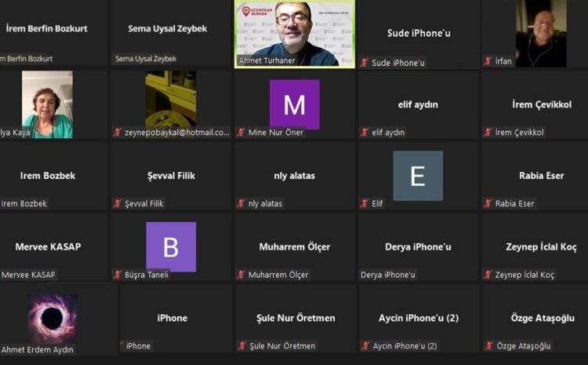The image size is (588, 365).
Task: Select the Sema Uysal Zeybek participant tile
Action: click(x=171, y=33)
